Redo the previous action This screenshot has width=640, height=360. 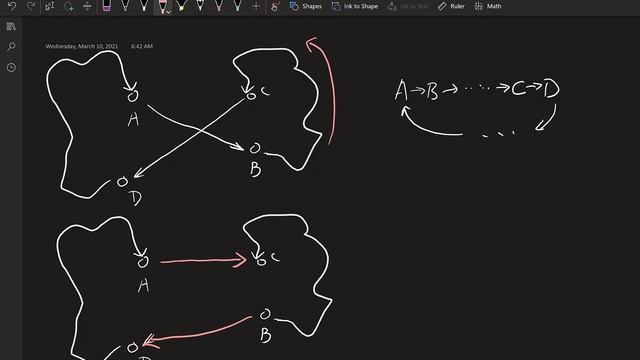[x=31, y=6]
